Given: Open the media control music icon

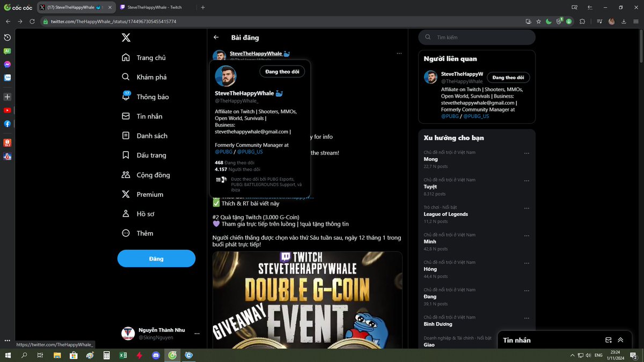Looking at the screenshot, I should [599, 21].
